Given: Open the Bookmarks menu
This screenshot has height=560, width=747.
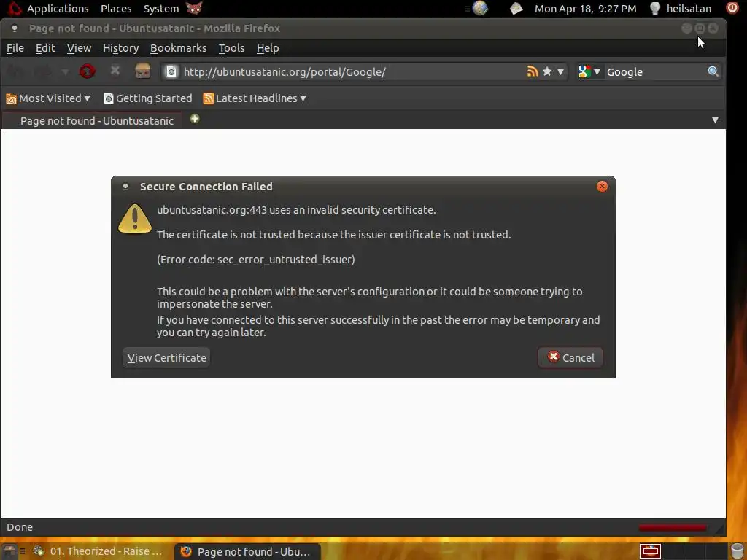Looking at the screenshot, I should (x=178, y=48).
